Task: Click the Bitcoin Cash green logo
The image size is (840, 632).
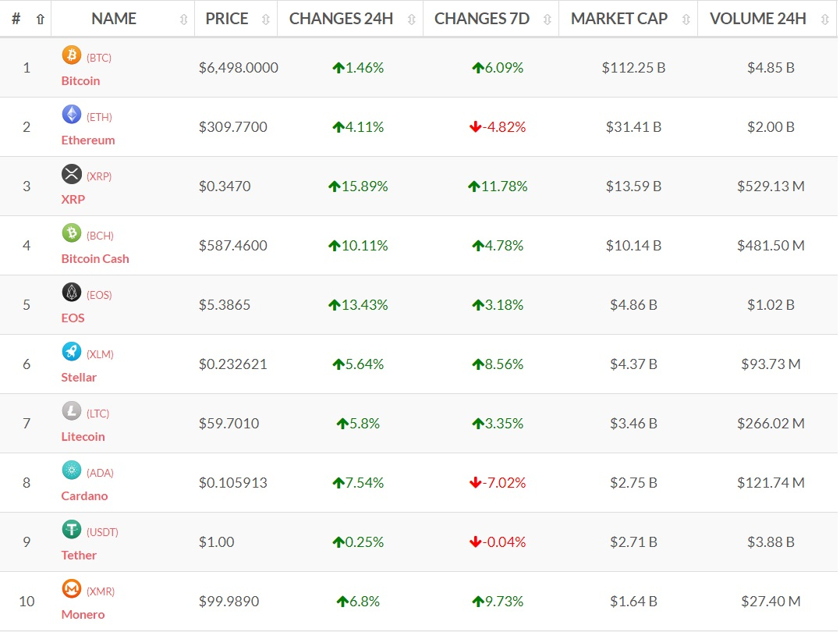Action: click(x=71, y=233)
